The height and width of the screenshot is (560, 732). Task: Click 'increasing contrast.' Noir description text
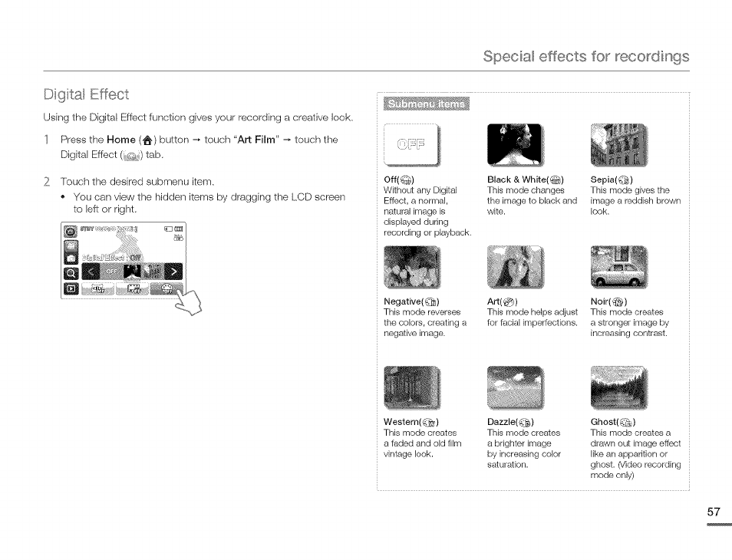click(629, 333)
